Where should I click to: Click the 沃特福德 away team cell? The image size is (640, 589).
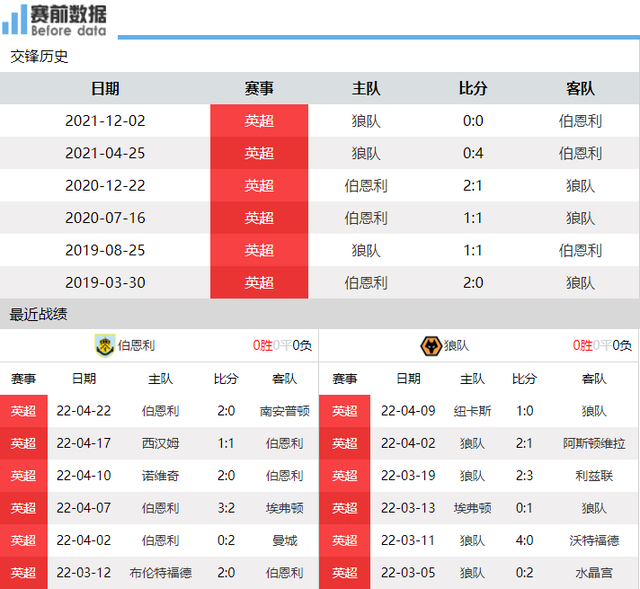pyautogui.click(x=594, y=540)
